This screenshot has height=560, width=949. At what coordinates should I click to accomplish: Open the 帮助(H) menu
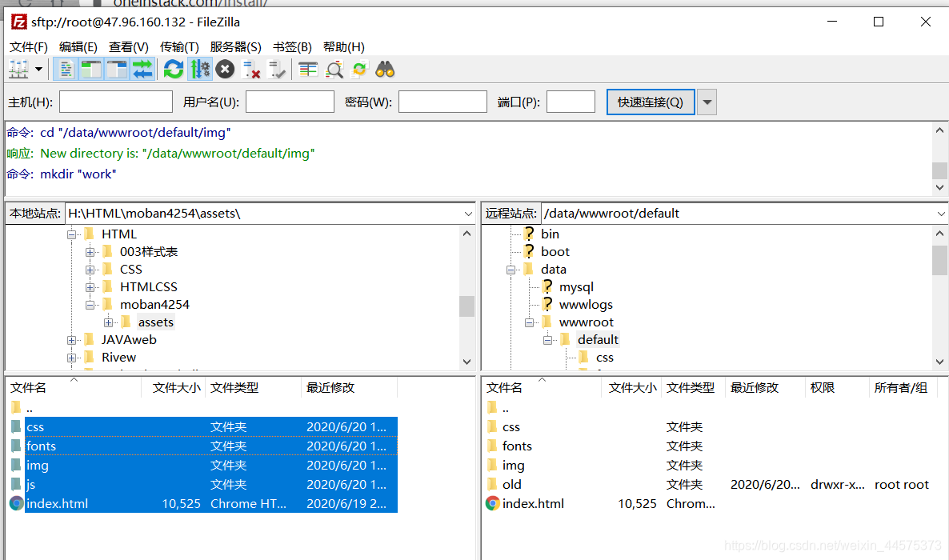(344, 47)
